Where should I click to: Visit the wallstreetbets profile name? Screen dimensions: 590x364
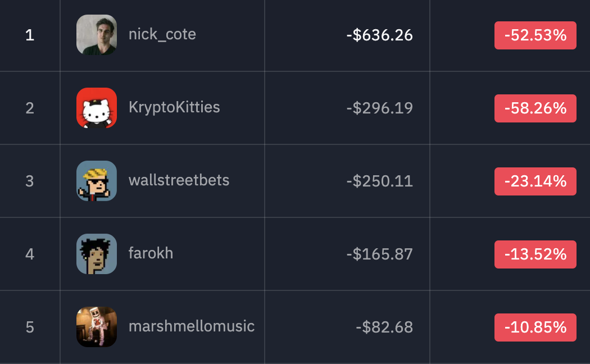coord(179,180)
